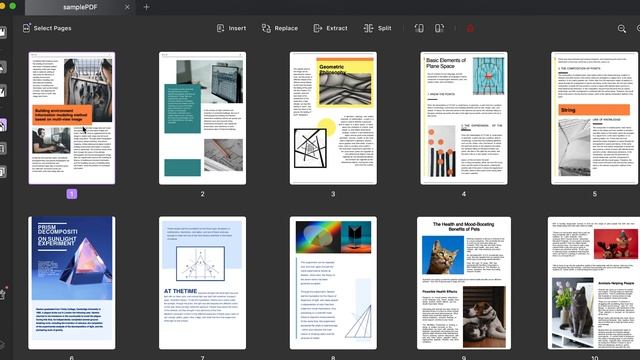640x360 pixels.
Task: Rotate selected page counterclockwise
Action: 419,28
